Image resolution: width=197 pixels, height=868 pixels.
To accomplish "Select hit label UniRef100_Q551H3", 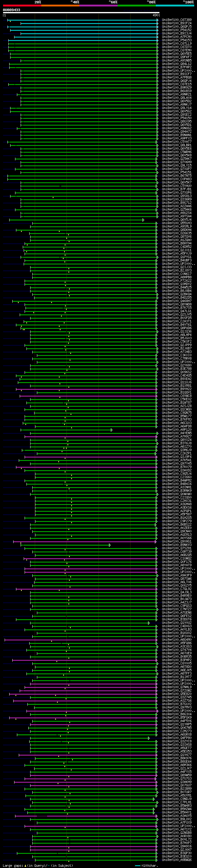I will (x=177, y=223).
